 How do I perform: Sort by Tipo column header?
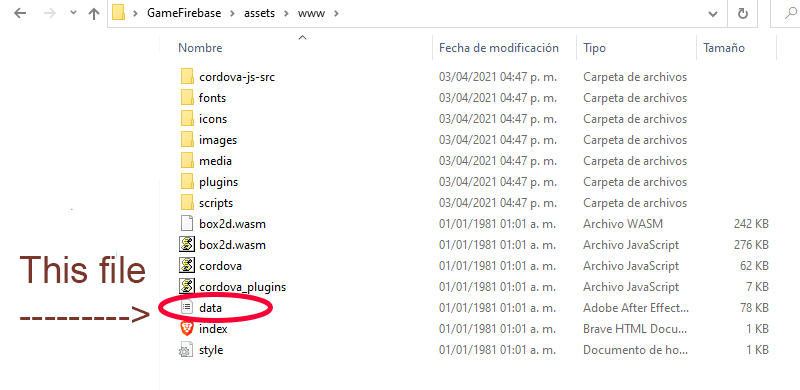(594, 48)
